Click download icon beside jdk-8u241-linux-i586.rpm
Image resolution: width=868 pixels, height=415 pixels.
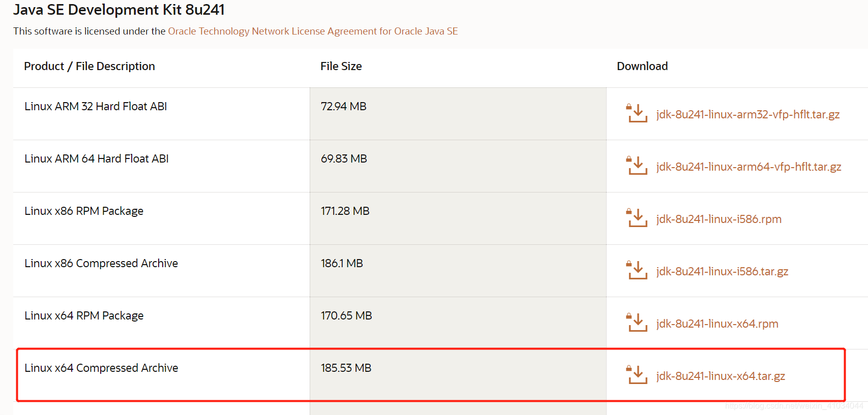tap(637, 218)
